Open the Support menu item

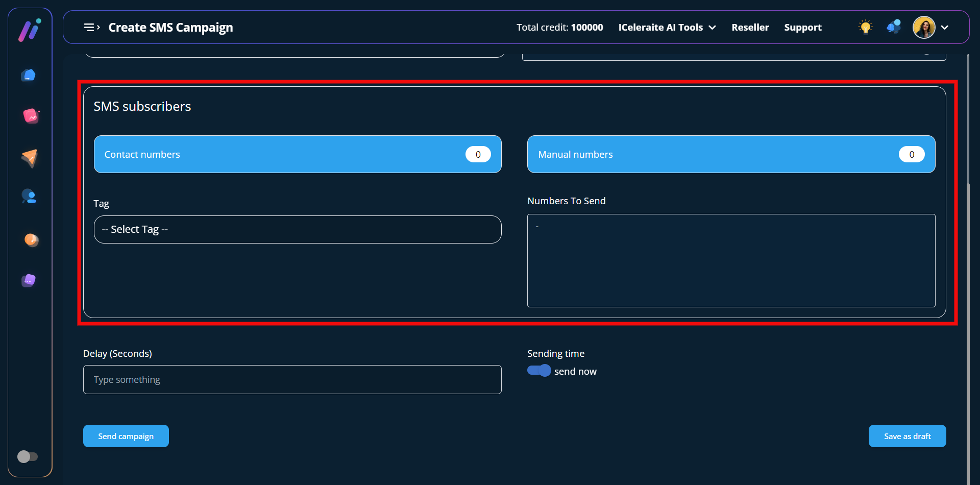point(802,28)
